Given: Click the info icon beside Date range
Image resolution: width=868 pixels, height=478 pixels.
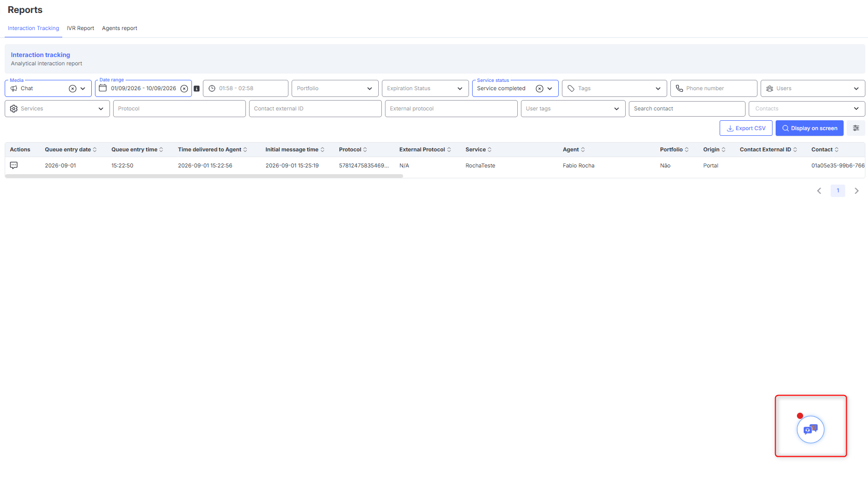Looking at the screenshot, I should pyautogui.click(x=197, y=89).
